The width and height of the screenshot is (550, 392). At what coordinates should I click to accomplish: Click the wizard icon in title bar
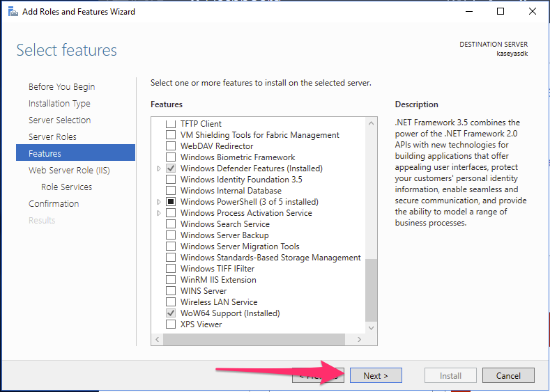point(13,12)
